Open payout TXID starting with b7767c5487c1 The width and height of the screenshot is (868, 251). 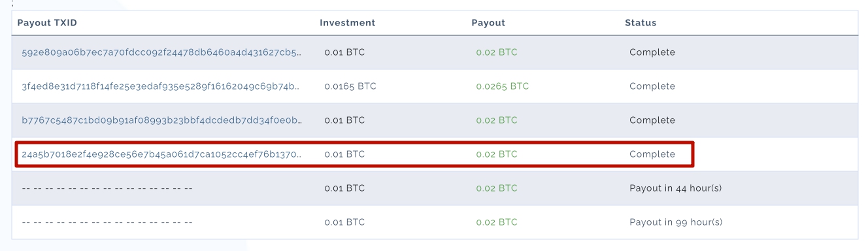click(x=161, y=120)
